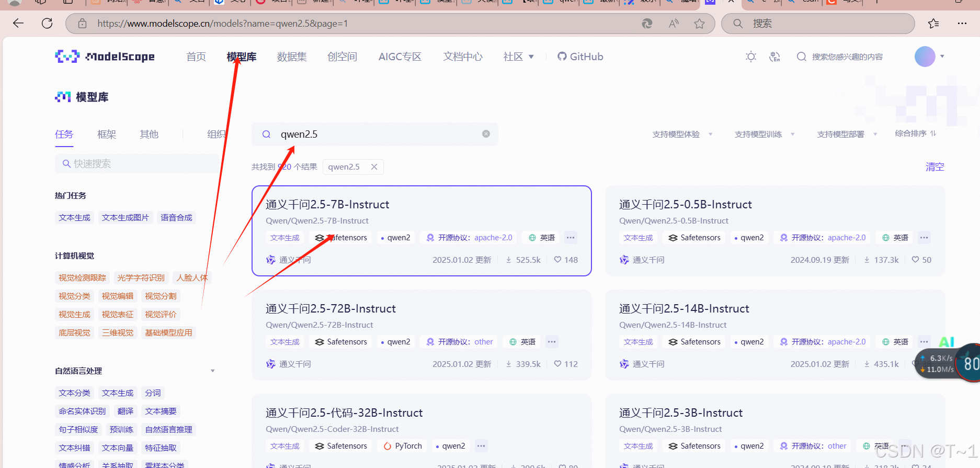Screen dimensions: 980x468
Task: Like the Qwen2.5-7B-Instruct model heart icon
Action: [x=558, y=260]
